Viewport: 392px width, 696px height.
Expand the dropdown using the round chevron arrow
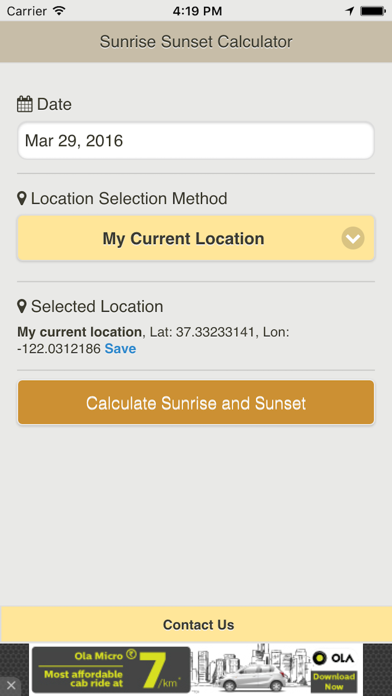(353, 238)
